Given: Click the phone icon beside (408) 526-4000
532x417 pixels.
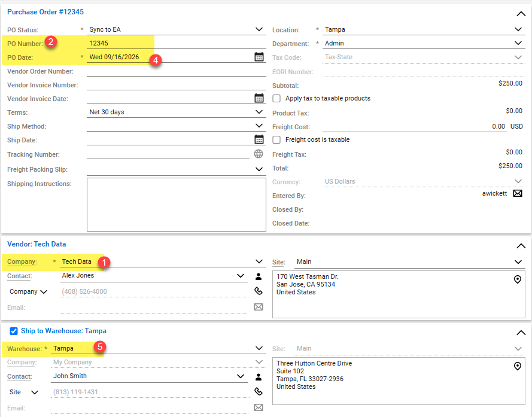Looking at the screenshot, I should pyautogui.click(x=259, y=291).
